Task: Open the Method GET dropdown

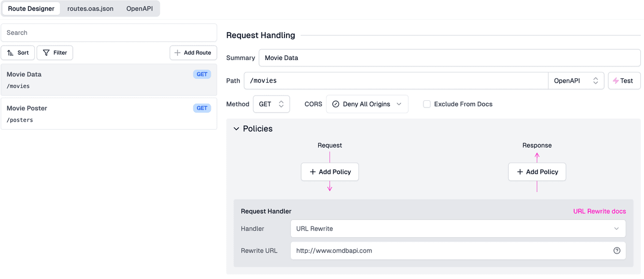Action: pos(271,104)
